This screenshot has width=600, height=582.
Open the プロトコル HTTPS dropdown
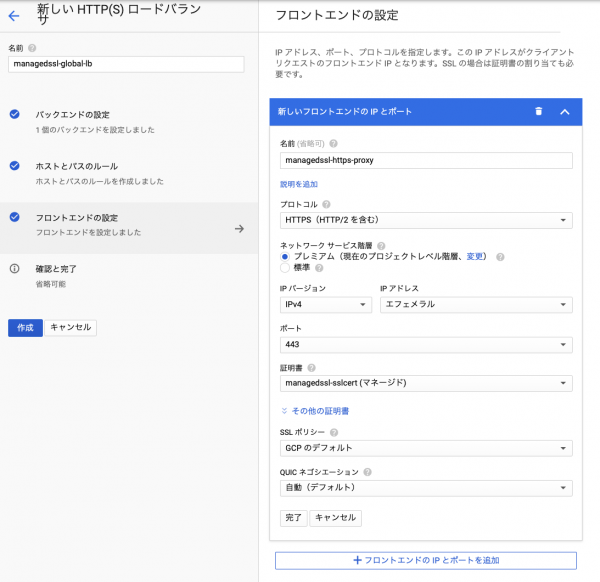click(426, 220)
